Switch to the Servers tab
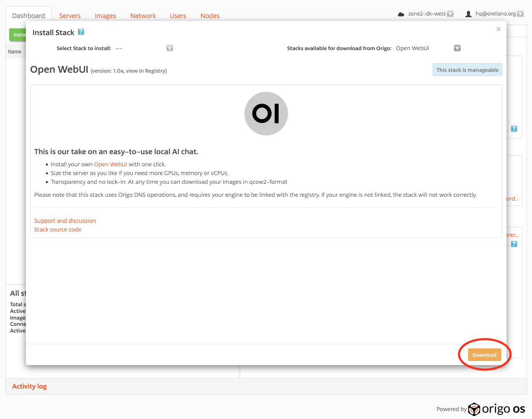Screen dimensions: 532x419 point(70,16)
